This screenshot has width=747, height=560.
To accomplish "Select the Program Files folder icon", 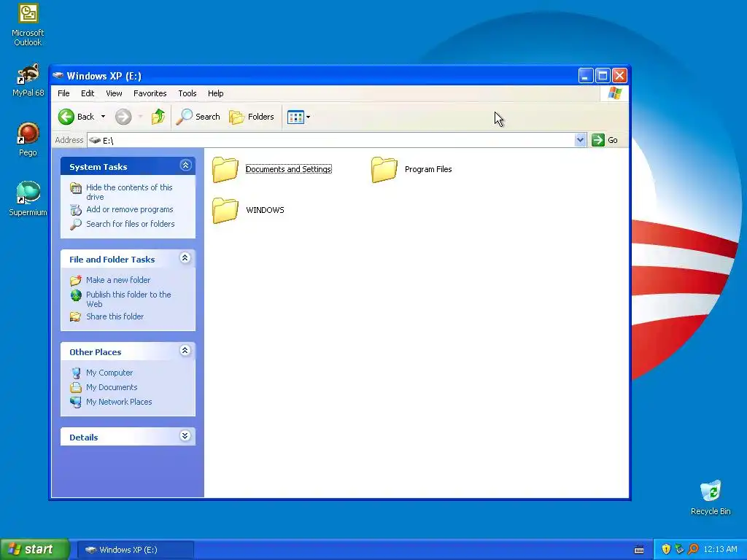I will (384, 169).
